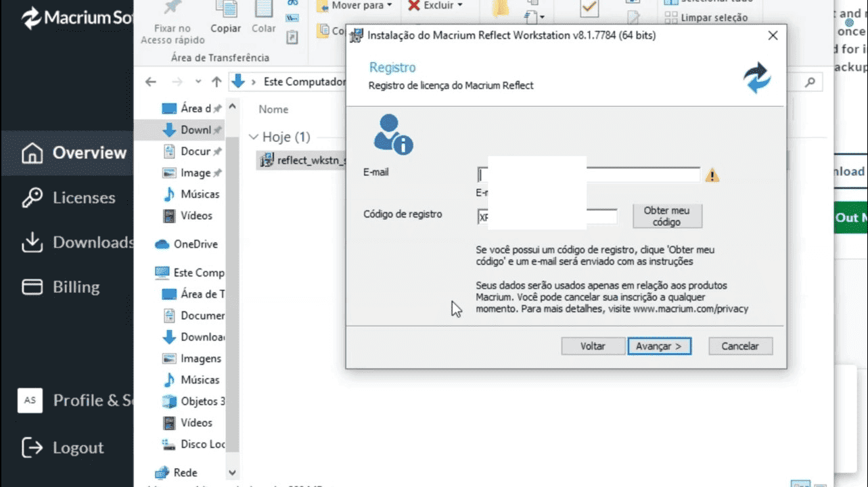
Task: Open the Mover para dropdown in Explorer
Action: point(355,5)
